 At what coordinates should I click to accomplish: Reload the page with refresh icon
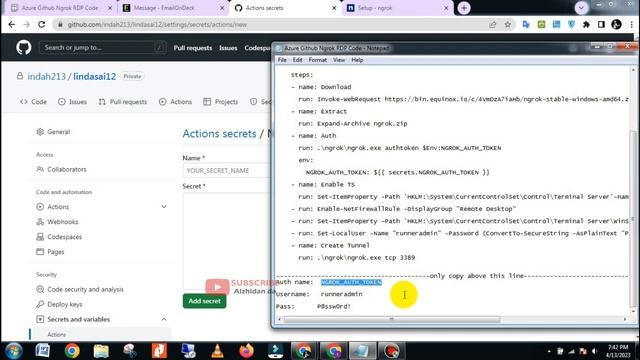(x=42, y=24)
